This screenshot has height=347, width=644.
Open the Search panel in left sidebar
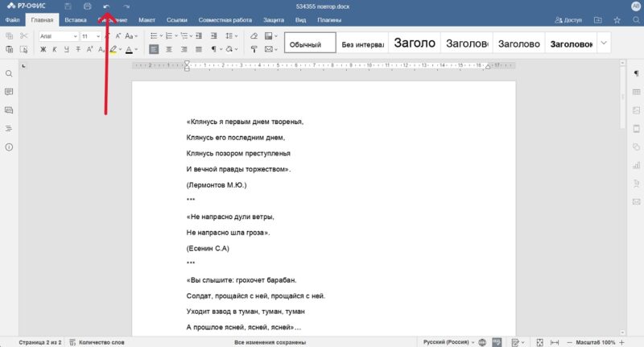(x=9, y=73)
